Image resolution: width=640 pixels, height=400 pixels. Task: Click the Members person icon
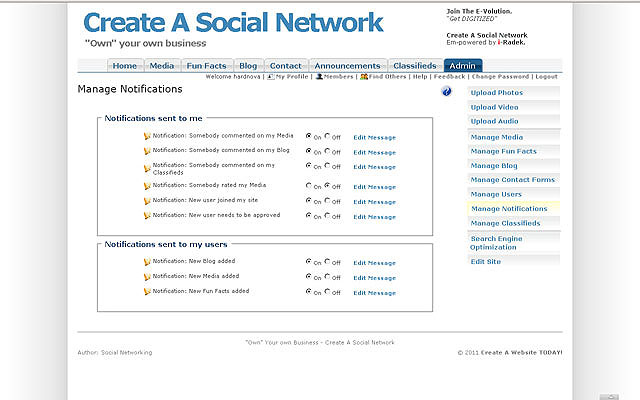point(319,76)
